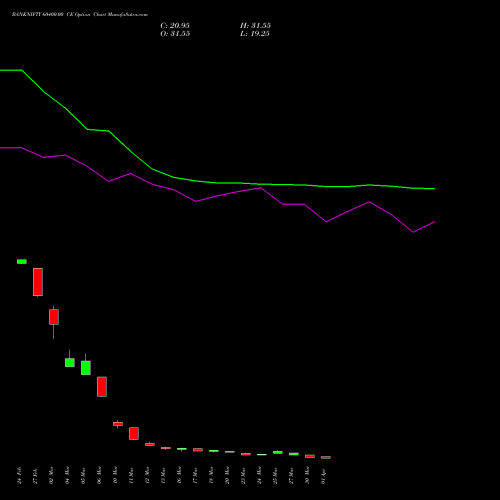This screenshot has width=500, height=500.
Task: Click the last red candlestick above 01 Apr
Action: click(x=326, y=457)
